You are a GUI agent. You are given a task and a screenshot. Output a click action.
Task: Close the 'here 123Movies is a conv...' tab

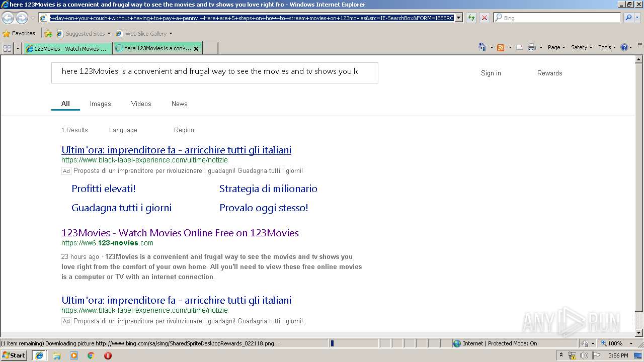click(x=196, y=49)
